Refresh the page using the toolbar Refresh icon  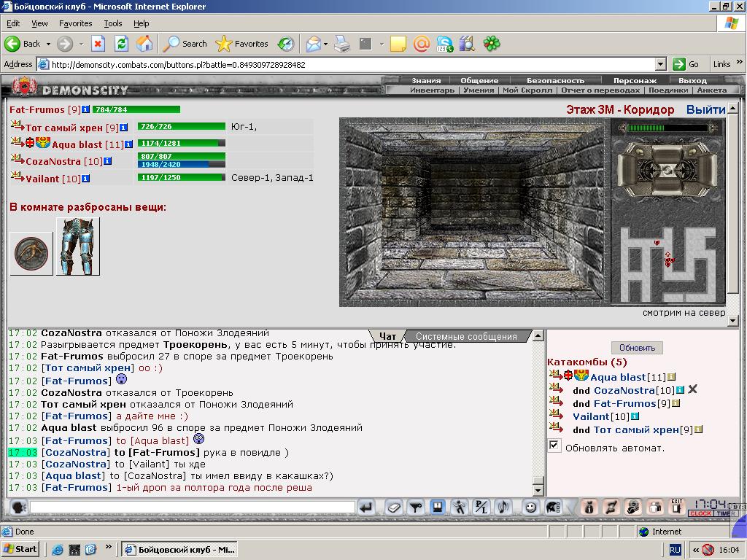pyautogui.click(x=122, y=44)
